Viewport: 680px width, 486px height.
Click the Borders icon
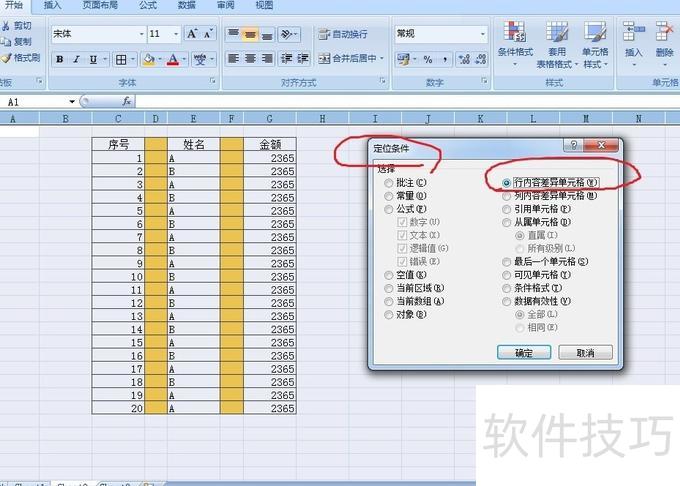coord(121,59)
